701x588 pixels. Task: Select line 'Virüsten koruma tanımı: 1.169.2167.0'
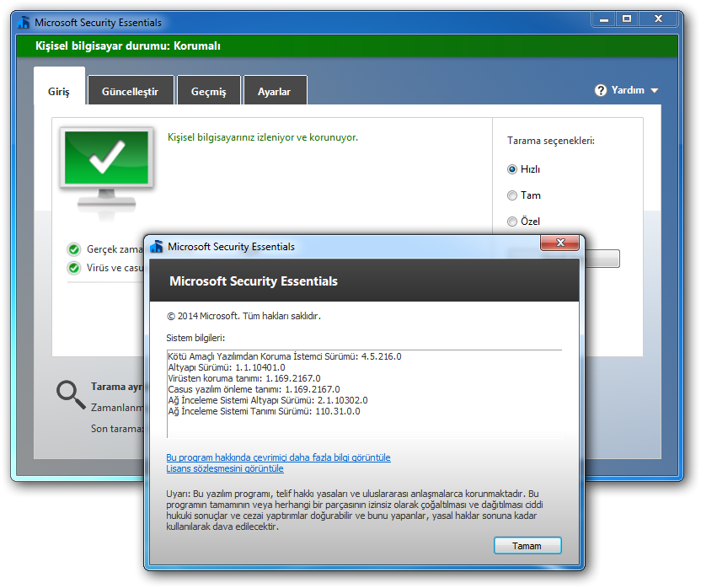tap(244, 378)
